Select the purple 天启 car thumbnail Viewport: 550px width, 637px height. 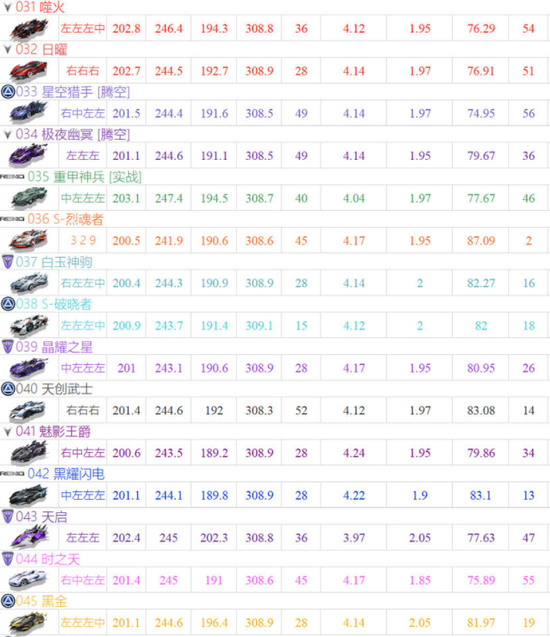[29, 537]
